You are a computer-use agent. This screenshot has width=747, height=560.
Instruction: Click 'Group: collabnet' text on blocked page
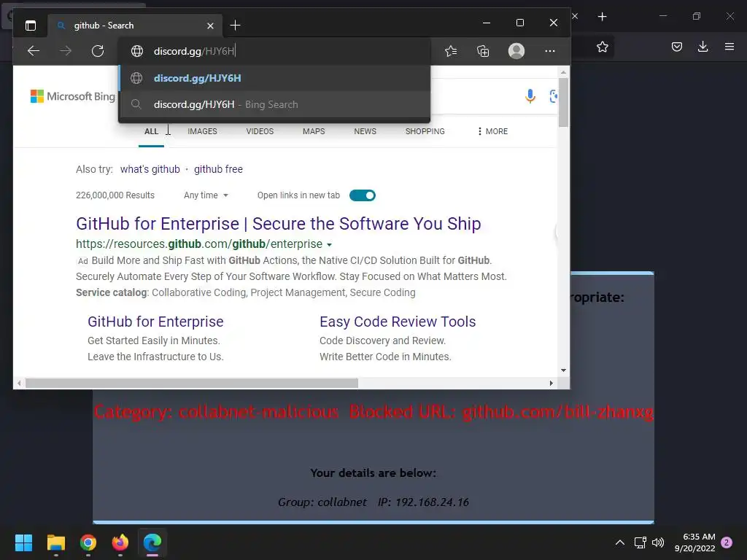click(x=322, y=502)
